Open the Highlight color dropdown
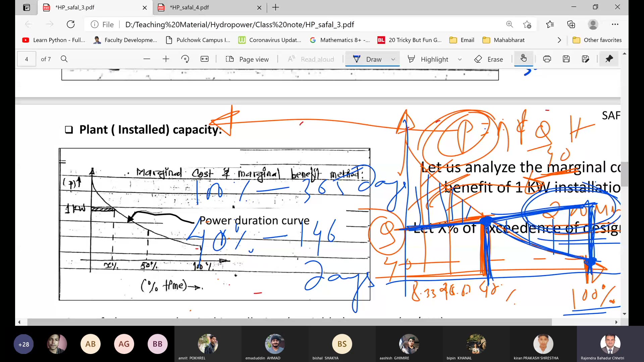The height and width of the screenshot is (362, 644). click(x=460, y=59)
